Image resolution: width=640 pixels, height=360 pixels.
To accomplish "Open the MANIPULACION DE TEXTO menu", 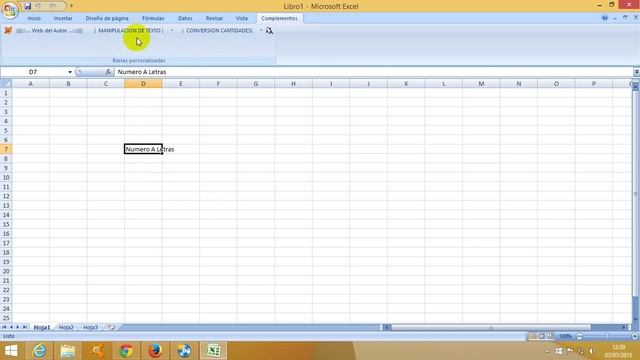I will [130, 31].
